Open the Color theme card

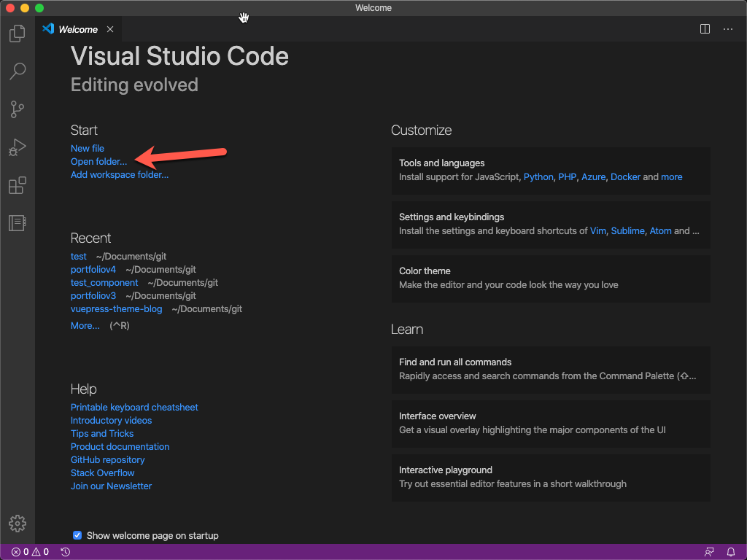coord(551,279)
